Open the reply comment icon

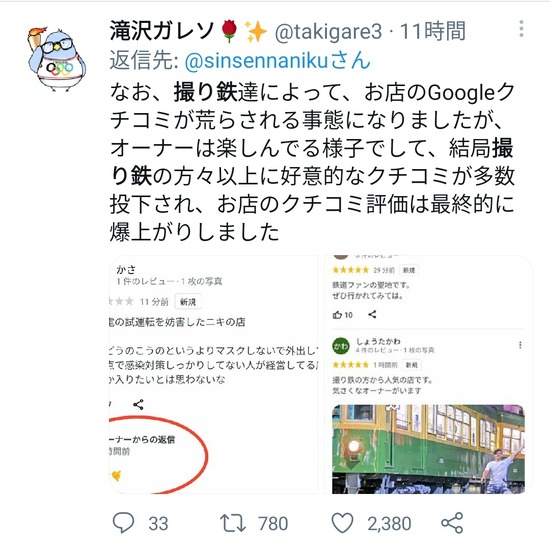click(x=123, y=523)
